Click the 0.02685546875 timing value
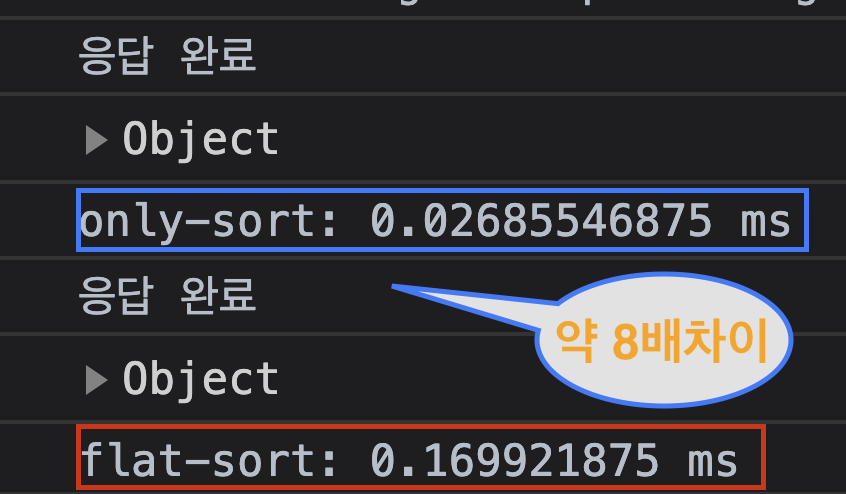 point(541,221)
